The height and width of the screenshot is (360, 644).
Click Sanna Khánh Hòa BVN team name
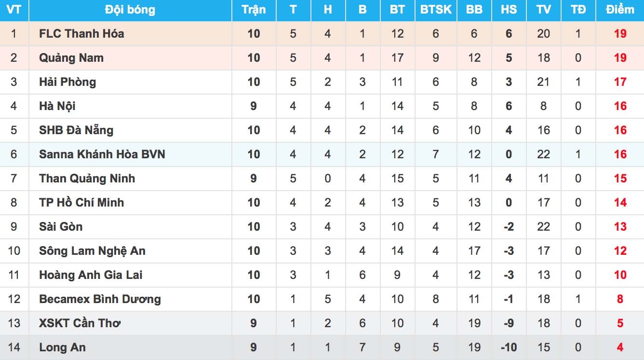[x=102, y=154]
